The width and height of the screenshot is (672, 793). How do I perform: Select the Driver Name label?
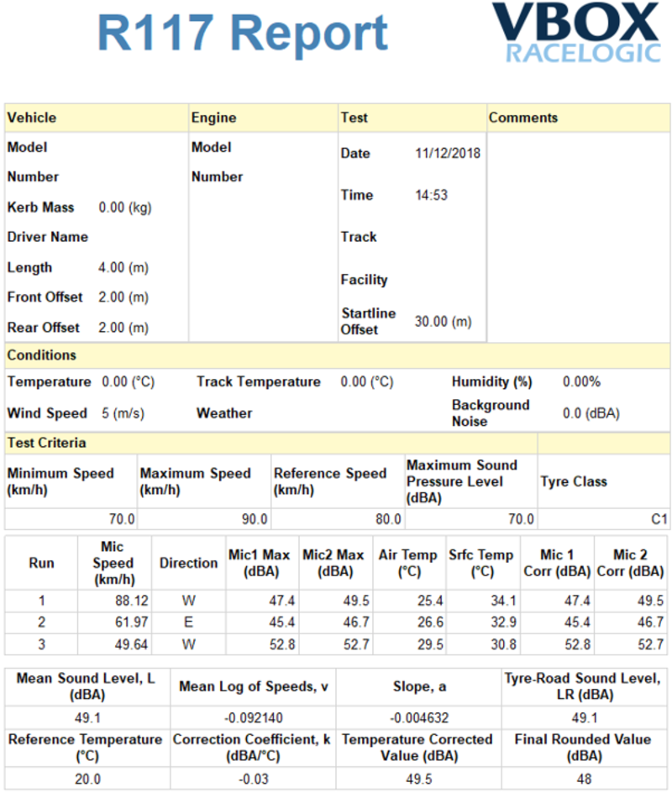[x=48, y=237]
